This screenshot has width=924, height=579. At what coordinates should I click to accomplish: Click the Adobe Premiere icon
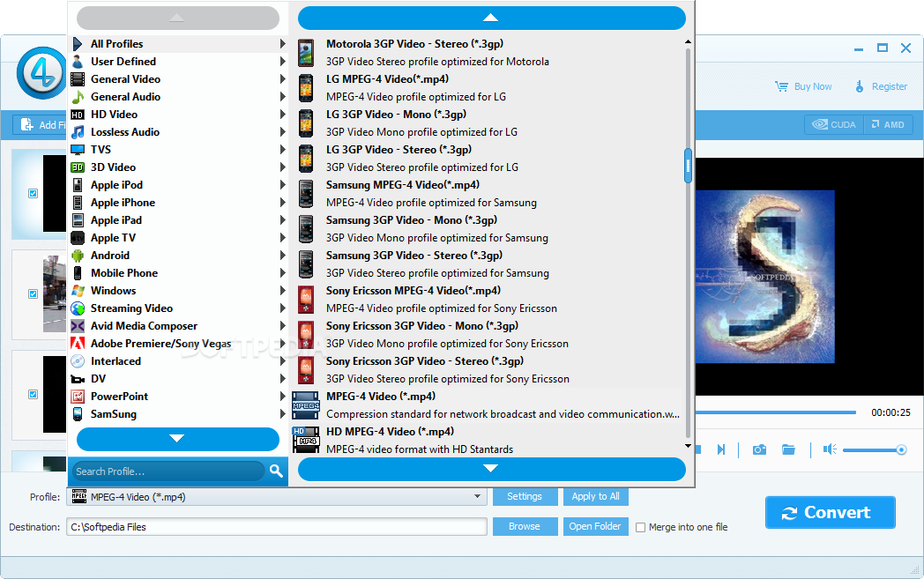point(78,344)
